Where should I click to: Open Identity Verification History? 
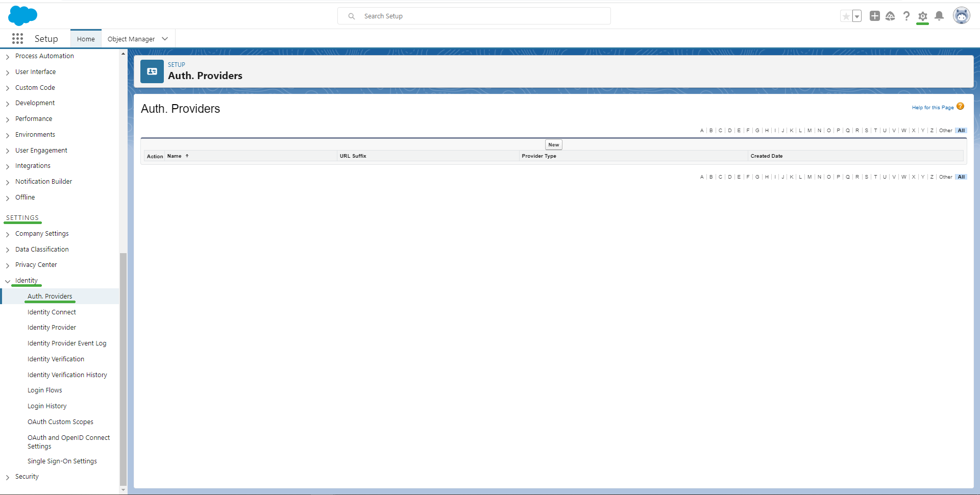click(x=67, y=375)
